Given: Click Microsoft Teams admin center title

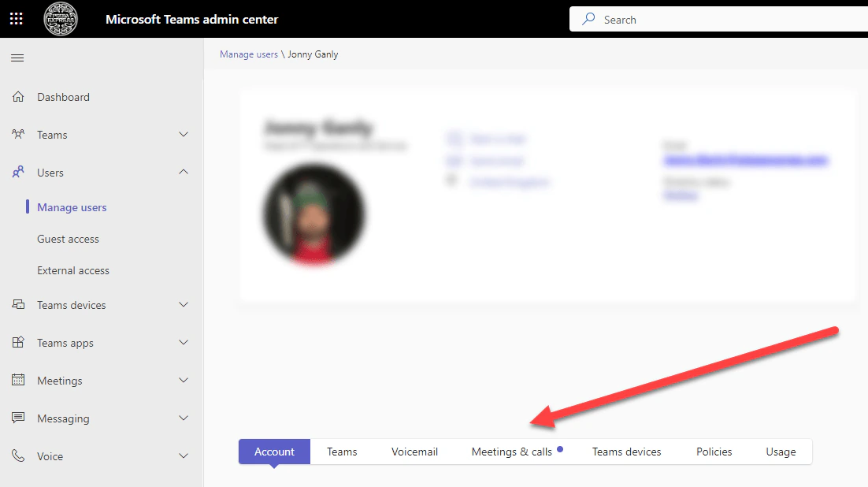Looking at the screenshot, I should [x=191, y=20].
